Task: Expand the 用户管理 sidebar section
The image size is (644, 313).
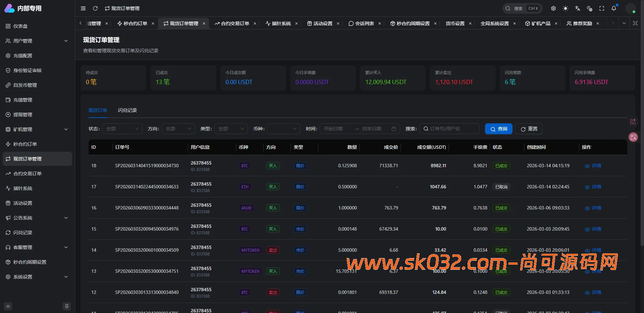Action: (37, 41)
